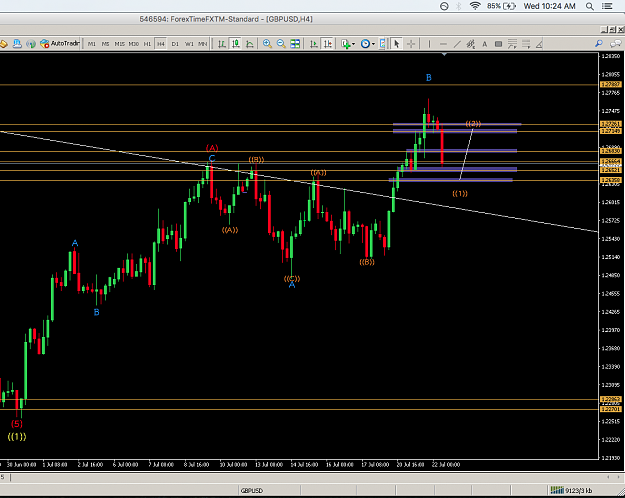This screenshot has height=498, width=625.
Task: Select the Fibonacci expansion tool
Action: coord(526,44)
